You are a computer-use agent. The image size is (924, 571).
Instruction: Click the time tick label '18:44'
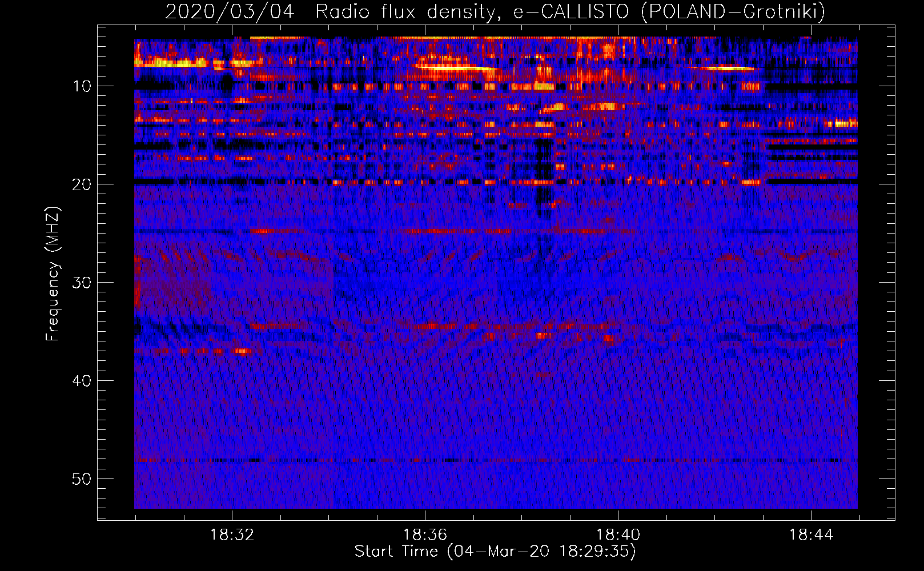coord(811,535)
